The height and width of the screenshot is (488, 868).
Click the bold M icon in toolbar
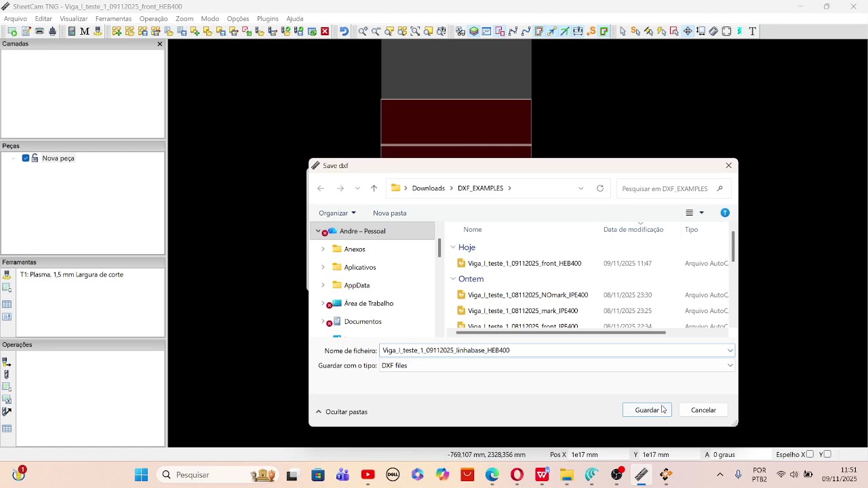click(85, 31)
